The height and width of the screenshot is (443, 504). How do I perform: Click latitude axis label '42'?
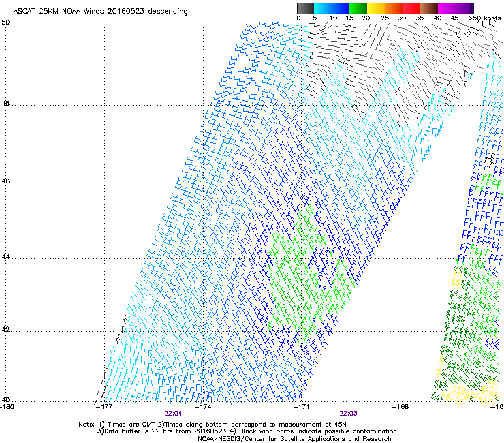tap(5, 330)
